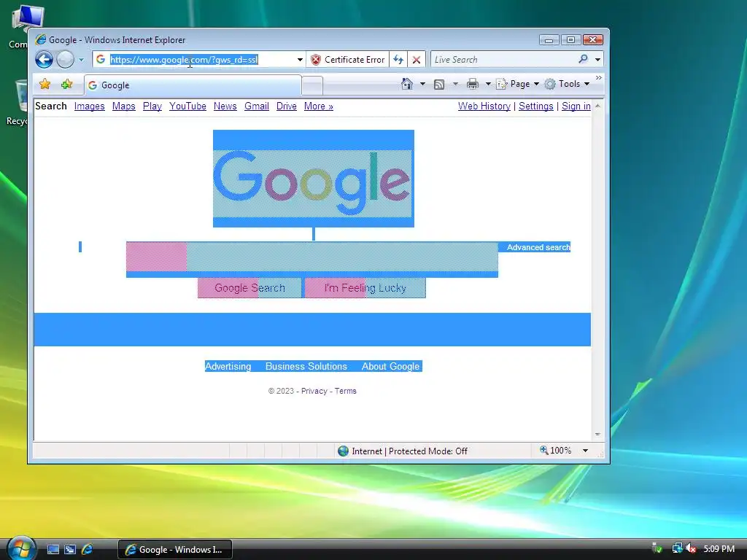Open the Business Solutions footer link
Image resolution: width=747 pixels, height=560 pixels.
306,366
